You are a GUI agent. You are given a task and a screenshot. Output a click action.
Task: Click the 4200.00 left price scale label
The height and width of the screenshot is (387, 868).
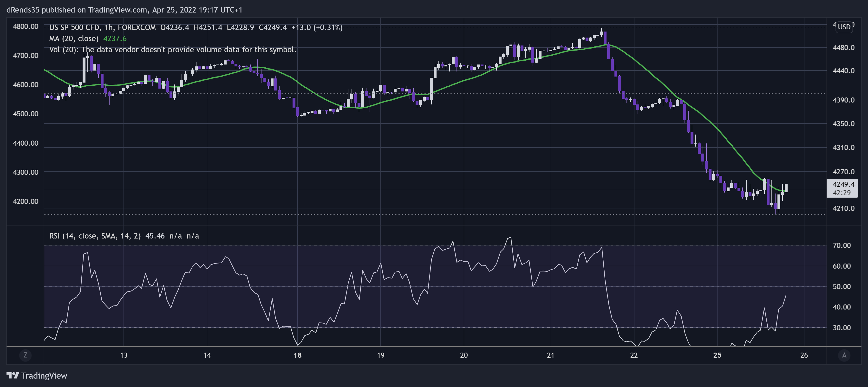pos(26,201)
